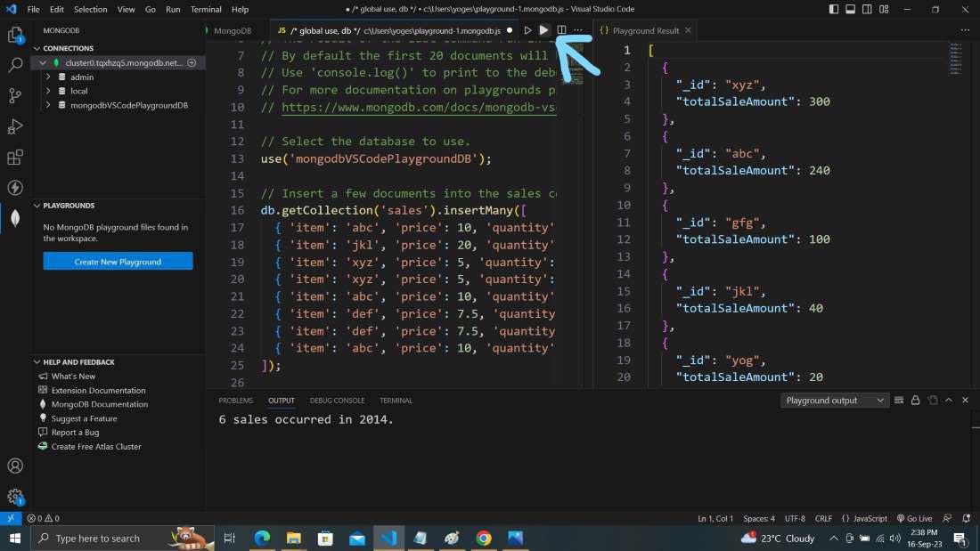Open Microsoft Edge from taskbar
Screen dimensions: 980x551
click(x=262, y=538)
